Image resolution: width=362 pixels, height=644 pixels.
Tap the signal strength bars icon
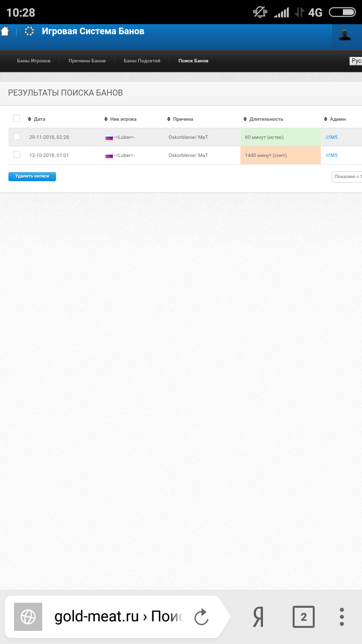coord(282,13)
